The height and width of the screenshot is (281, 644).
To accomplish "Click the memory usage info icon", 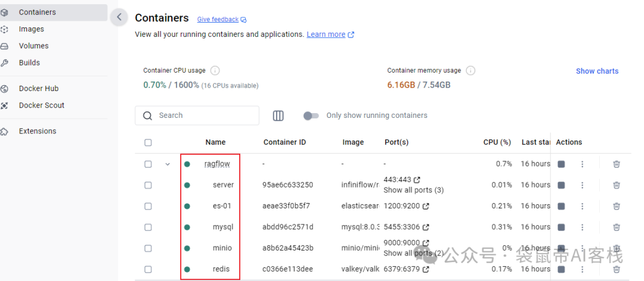I will pos(470,71).
